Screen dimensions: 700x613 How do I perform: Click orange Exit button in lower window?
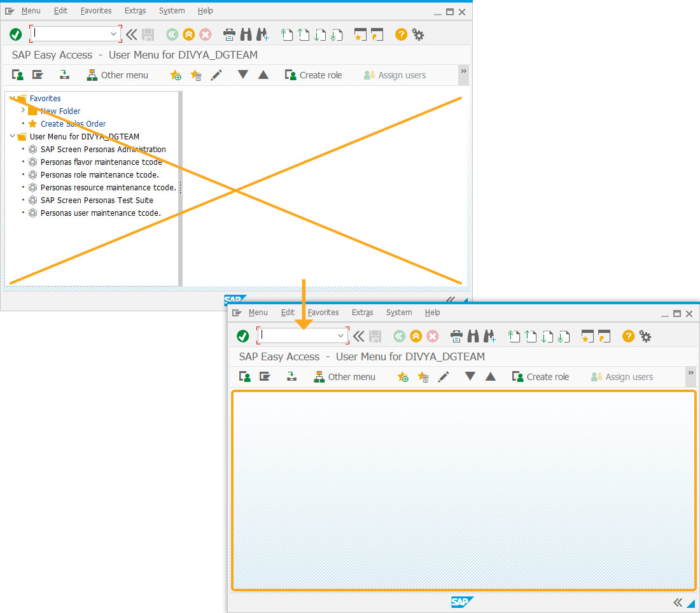(x=416, y=336)
